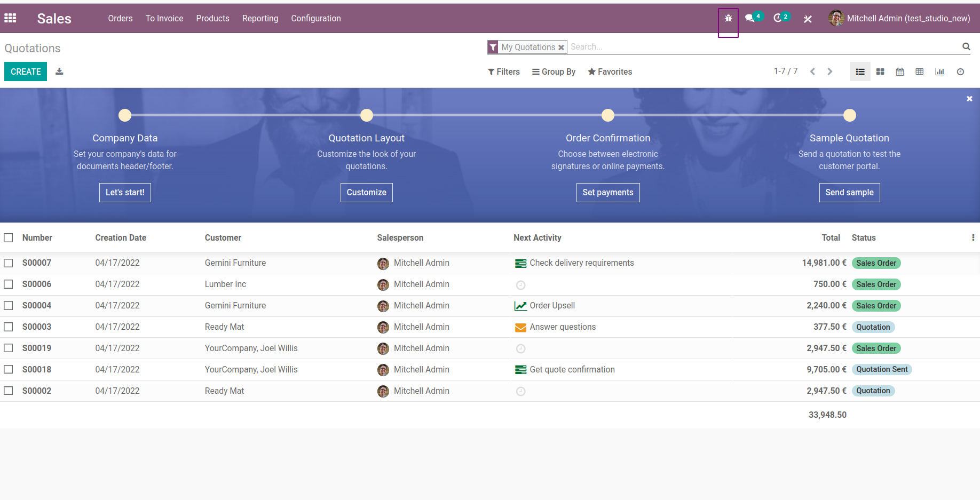Open the S00018 quotation row
Viewport: 980px width, 500px height.
click(x=490, y=369)
